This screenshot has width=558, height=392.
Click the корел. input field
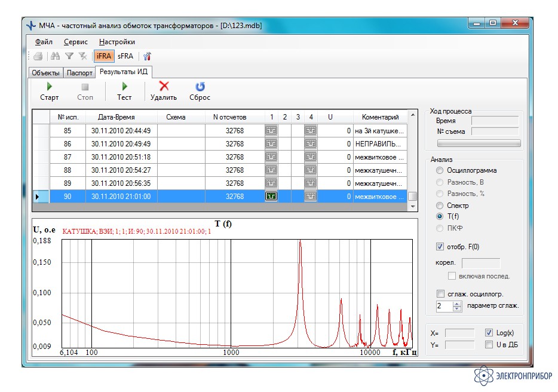481,263
